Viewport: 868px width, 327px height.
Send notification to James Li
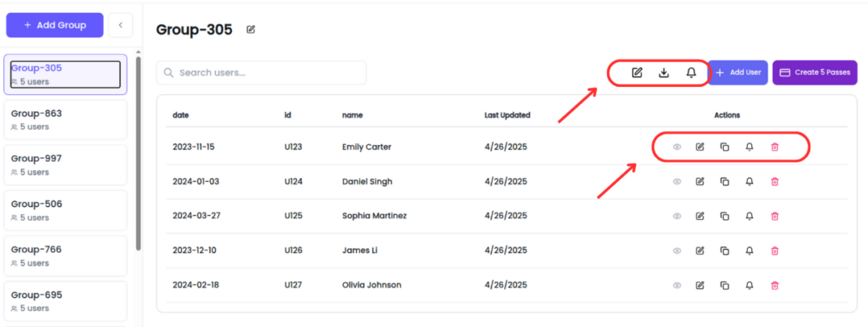coord(749,251)
